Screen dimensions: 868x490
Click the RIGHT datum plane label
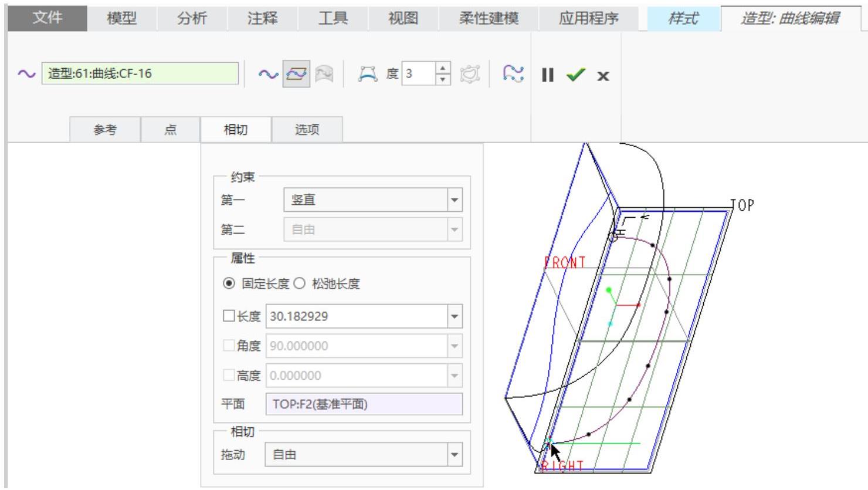562,466
